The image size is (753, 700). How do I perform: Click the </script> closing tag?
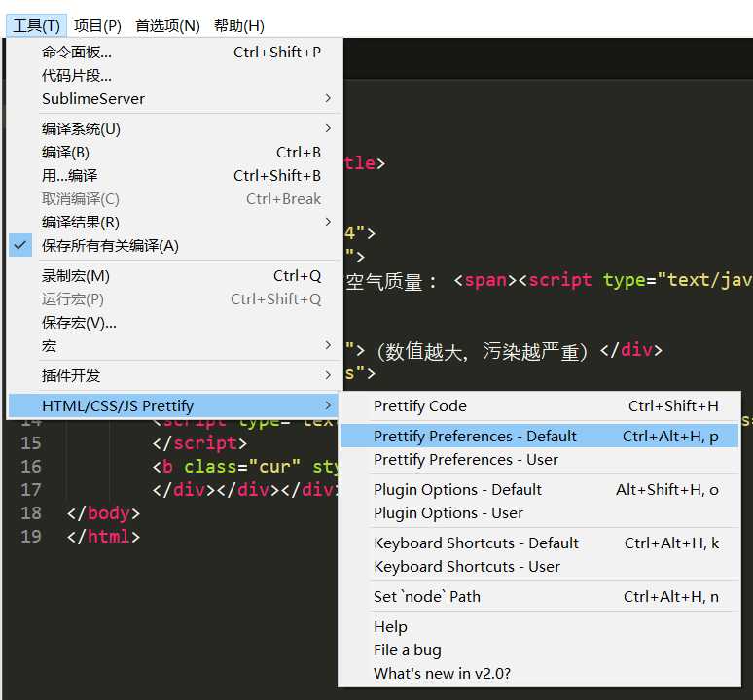pos(199,443)
